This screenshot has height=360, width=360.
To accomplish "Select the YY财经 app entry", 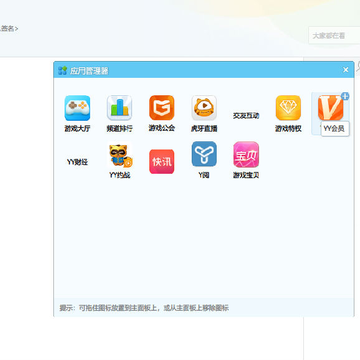I will pos(77,162).
